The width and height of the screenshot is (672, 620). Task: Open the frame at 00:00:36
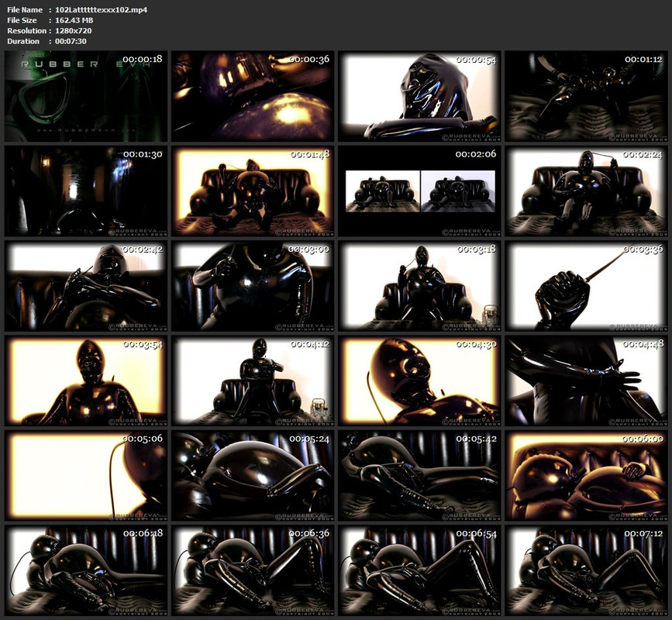click(253, 96)
